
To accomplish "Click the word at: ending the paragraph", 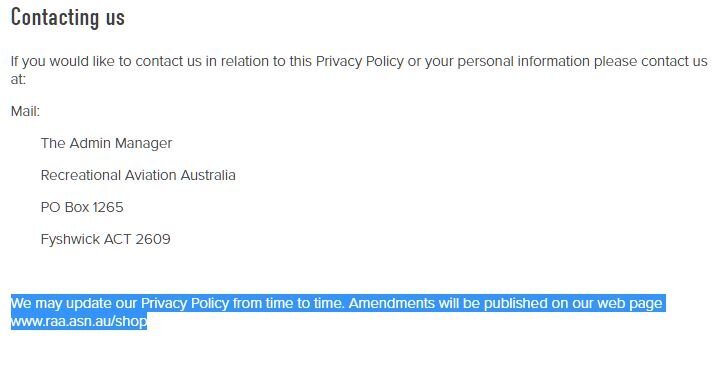I will pyautogui.click(x=18, y=79).
